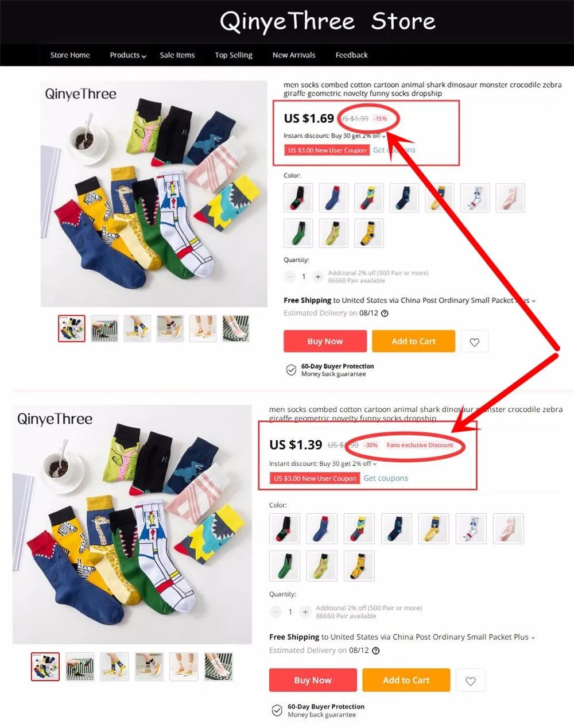Click the wishlist heart in the $1.39 listing
574x728 pixels.
[x=471, y=681]
